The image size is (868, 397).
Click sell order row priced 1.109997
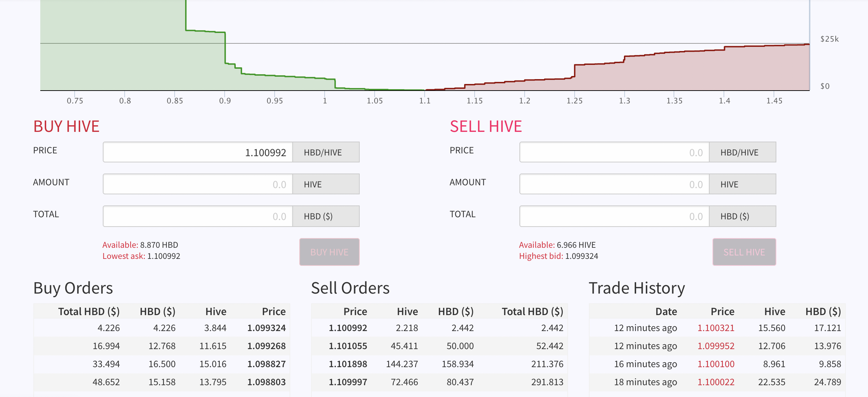tap(439, 382)
